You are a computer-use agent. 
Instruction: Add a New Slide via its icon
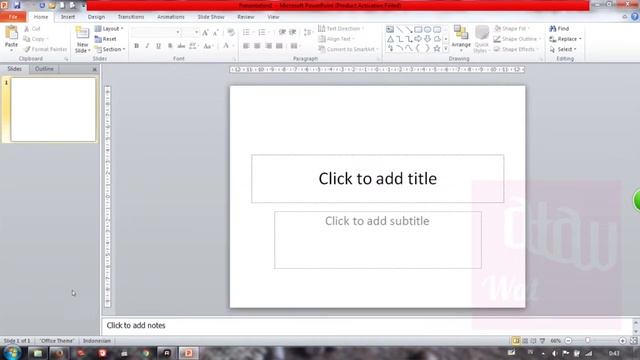82,33
